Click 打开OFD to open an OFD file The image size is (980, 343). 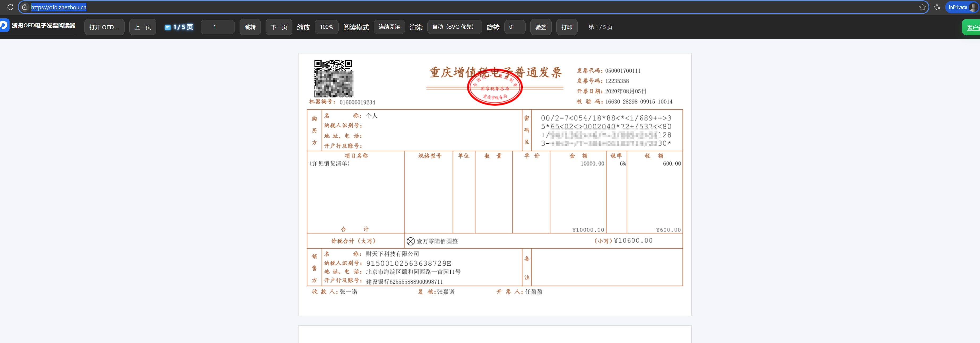(104, 27)
